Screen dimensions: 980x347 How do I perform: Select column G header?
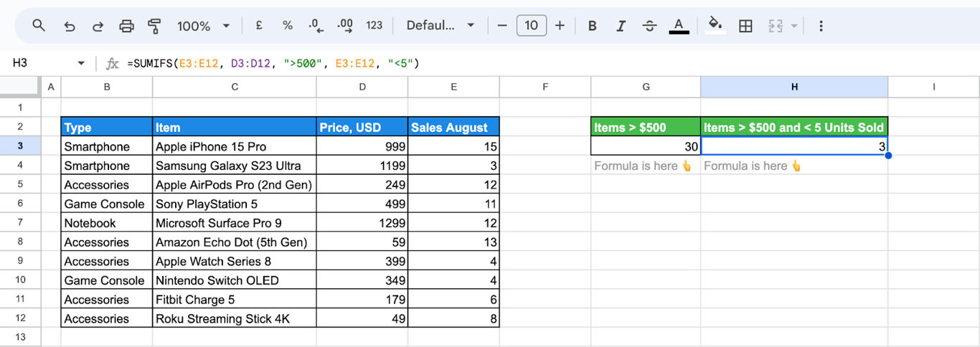click(x=646, y=87)
